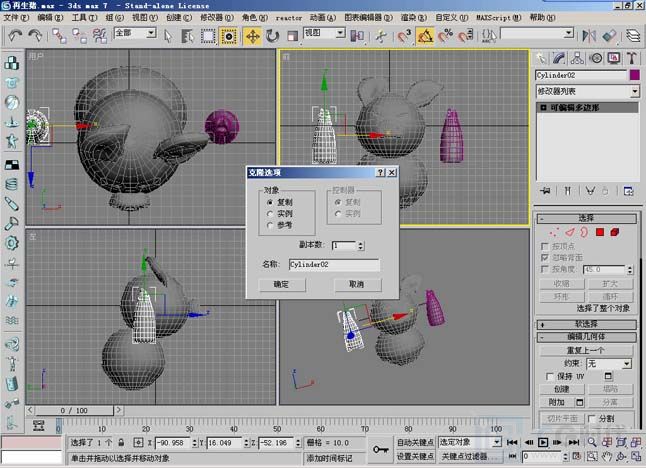Click the Redo arrow in the toolbar
This screenshot has width=646, height=468.
point(35,36)
